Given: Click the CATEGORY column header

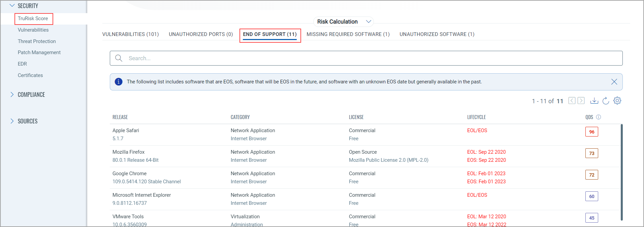Looking at the screenshot, I should tap(240, 117).
